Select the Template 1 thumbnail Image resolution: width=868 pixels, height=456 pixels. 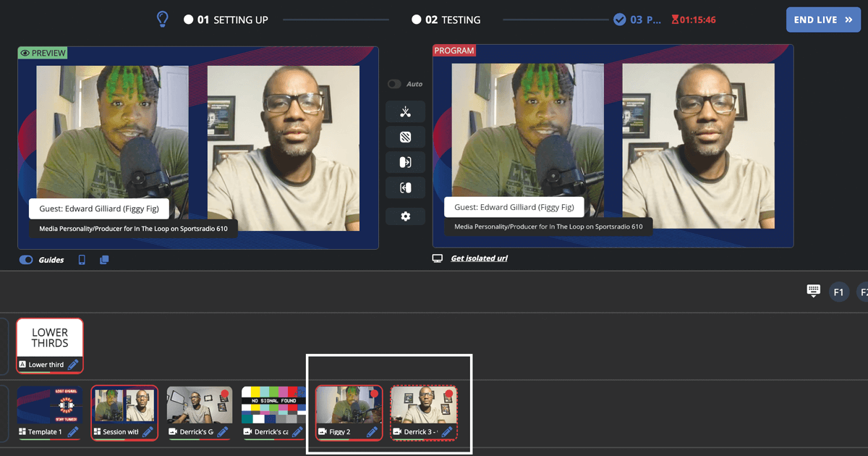[50, 406]
